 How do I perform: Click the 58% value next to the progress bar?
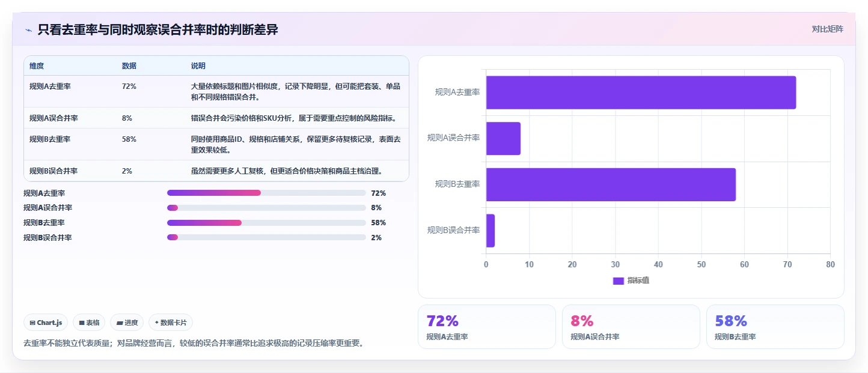(379, 222)
